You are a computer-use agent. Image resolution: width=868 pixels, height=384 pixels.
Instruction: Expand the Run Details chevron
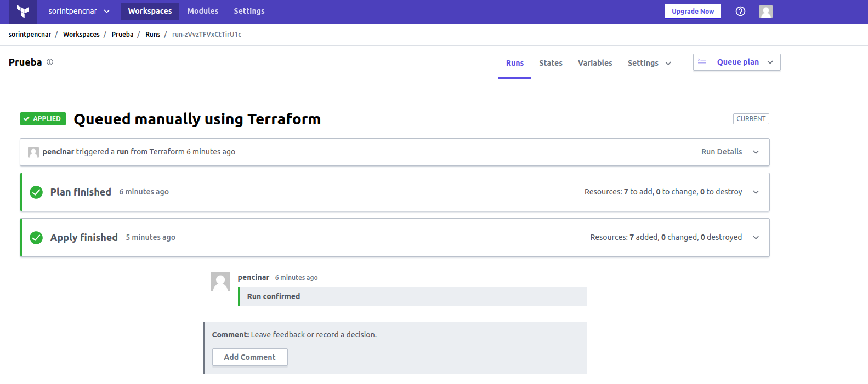point(756,152)
